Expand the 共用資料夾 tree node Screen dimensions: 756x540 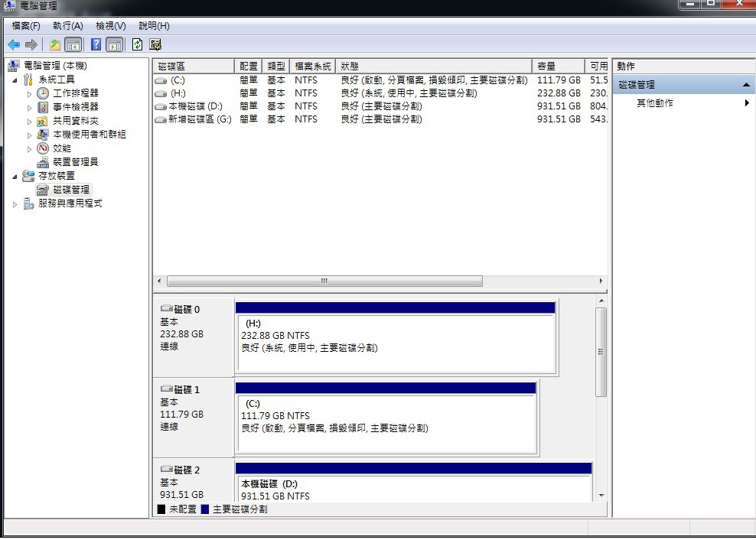click(29, 122)
